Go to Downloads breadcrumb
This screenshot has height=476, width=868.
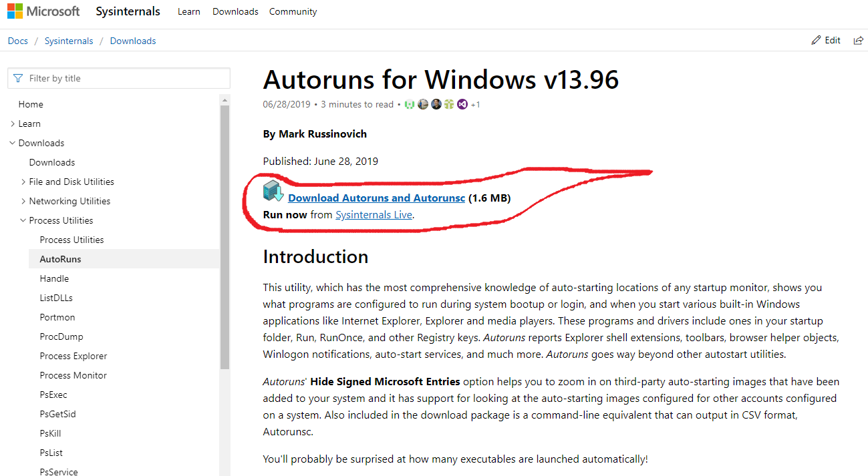tap(133, 41)
